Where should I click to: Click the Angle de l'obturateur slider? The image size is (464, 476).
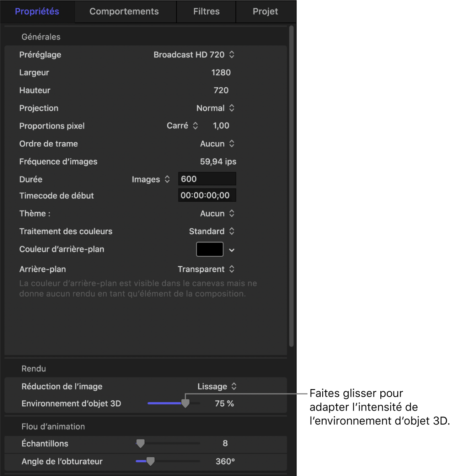click(168, 461)
